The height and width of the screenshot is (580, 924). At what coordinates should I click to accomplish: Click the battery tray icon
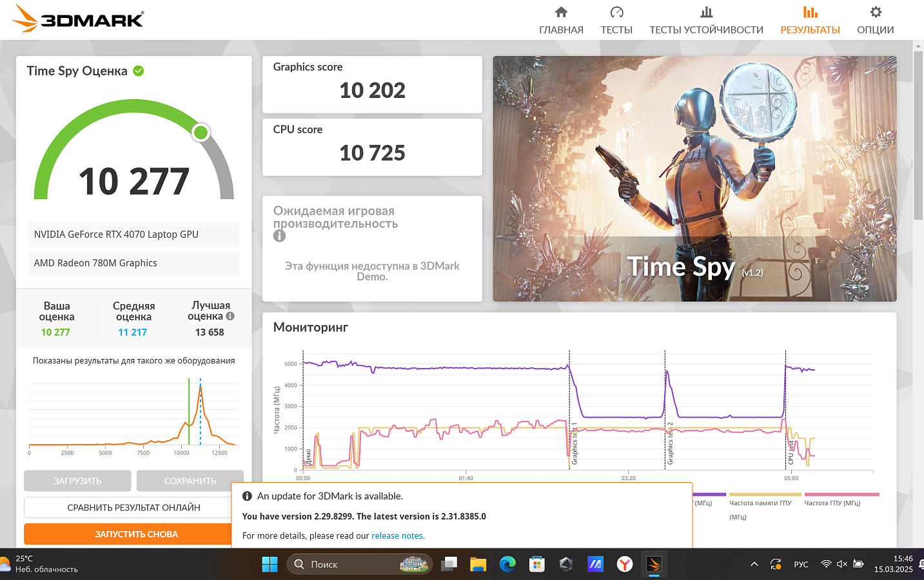point(858,565)
